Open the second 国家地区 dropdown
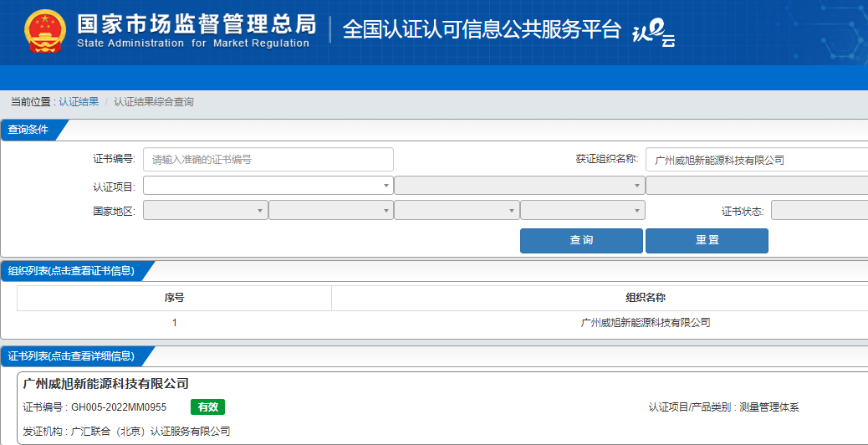 (x=331, y=210)
